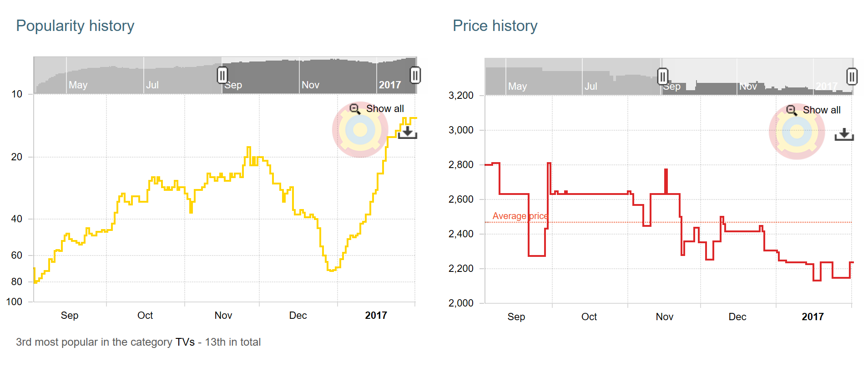The image size is (868, 368).
Task: Grab the left range handle of price navigator
Action: click(x=663, y=76)
